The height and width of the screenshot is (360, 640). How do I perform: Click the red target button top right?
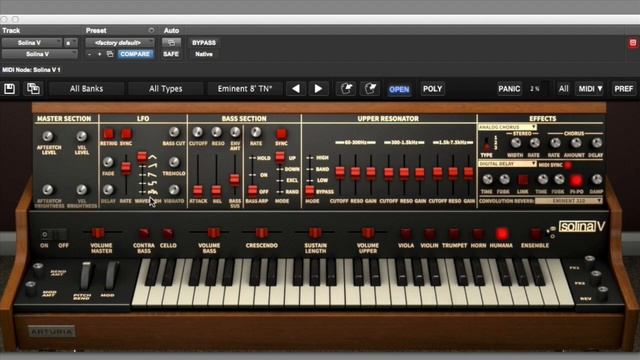click(633, 43)
